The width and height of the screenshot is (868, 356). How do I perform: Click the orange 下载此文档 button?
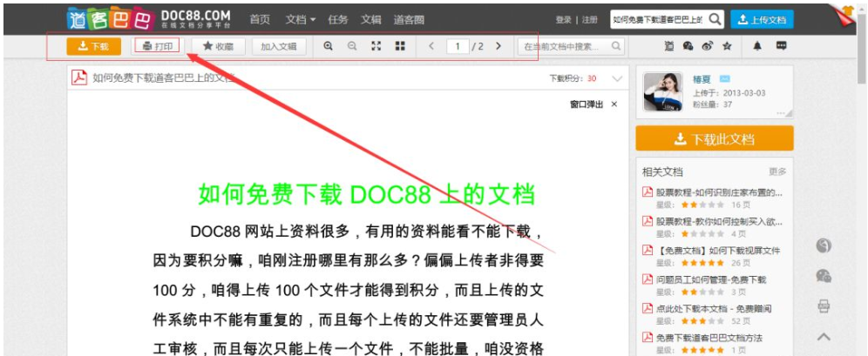point(714,138)
